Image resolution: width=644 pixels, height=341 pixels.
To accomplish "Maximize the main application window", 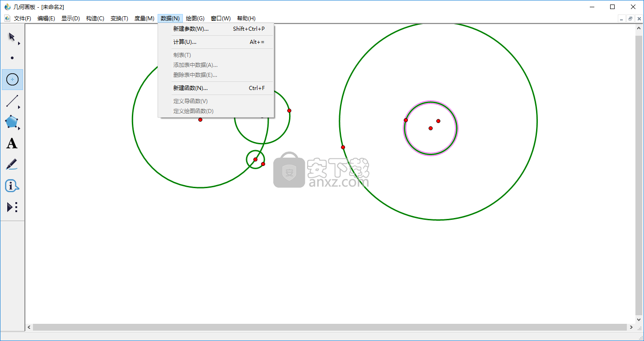I will 612,7.
